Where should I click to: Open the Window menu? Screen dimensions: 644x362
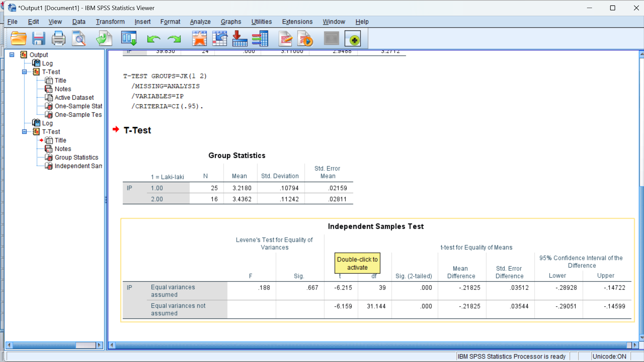334,22
